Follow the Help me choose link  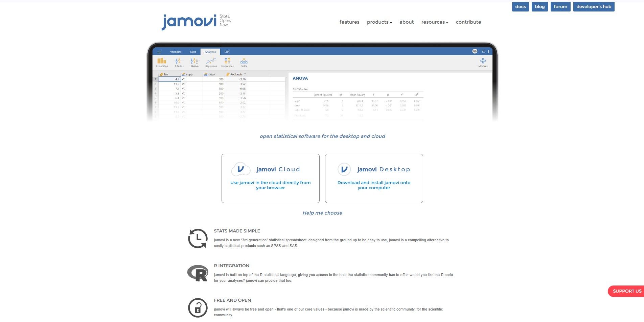(x=322, y=213)
